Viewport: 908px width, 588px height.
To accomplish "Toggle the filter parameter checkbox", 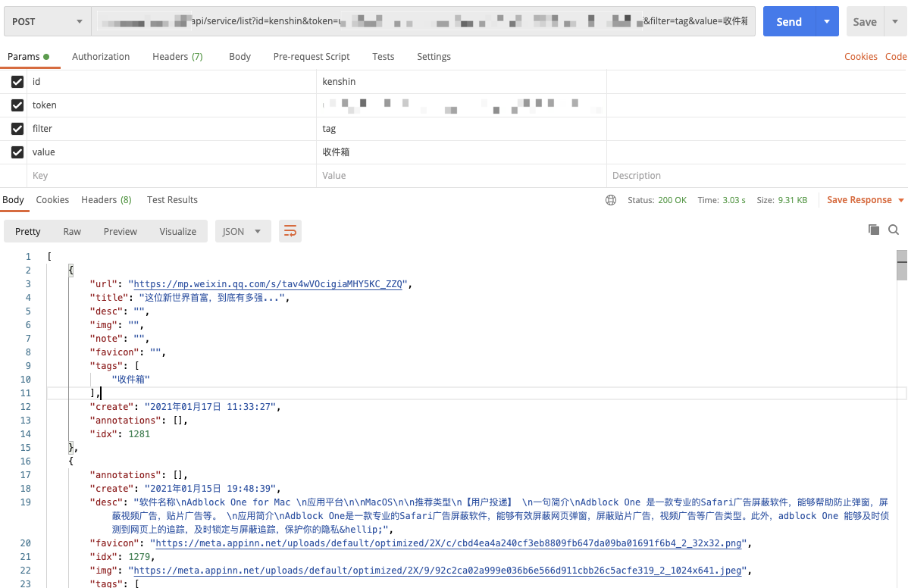I will pos(17,129).
